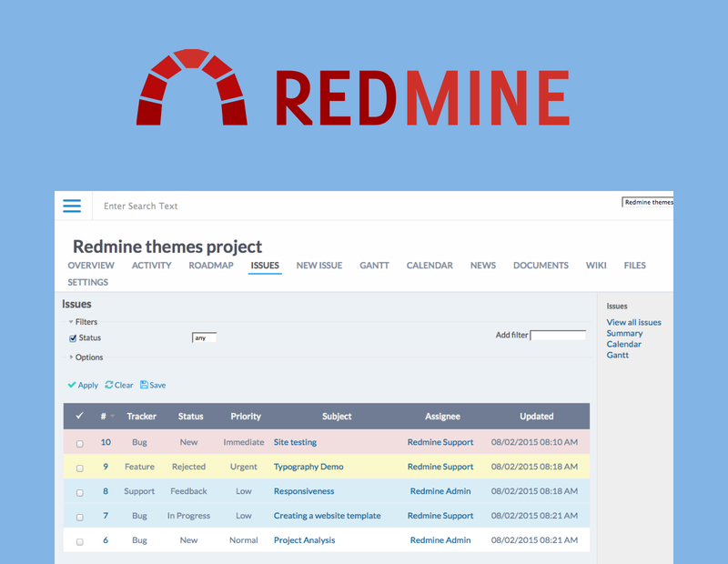
Task: Open the Site testing issue
Action: (x=295, y=442)
